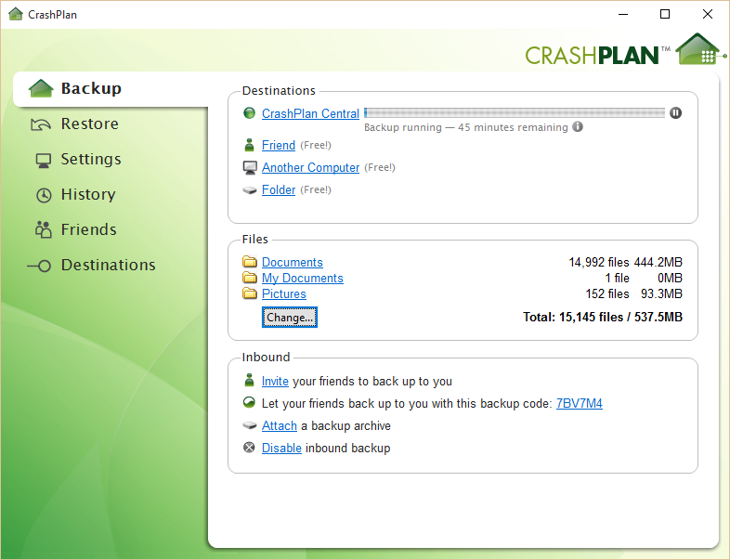
Task: Click the Invite friends person icon
Action: (250, 381)
